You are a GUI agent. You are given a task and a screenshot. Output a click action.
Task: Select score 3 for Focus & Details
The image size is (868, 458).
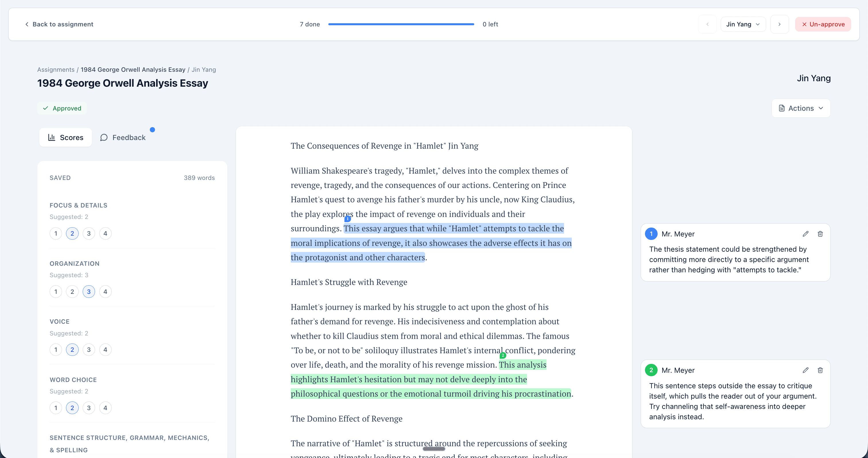89,233
